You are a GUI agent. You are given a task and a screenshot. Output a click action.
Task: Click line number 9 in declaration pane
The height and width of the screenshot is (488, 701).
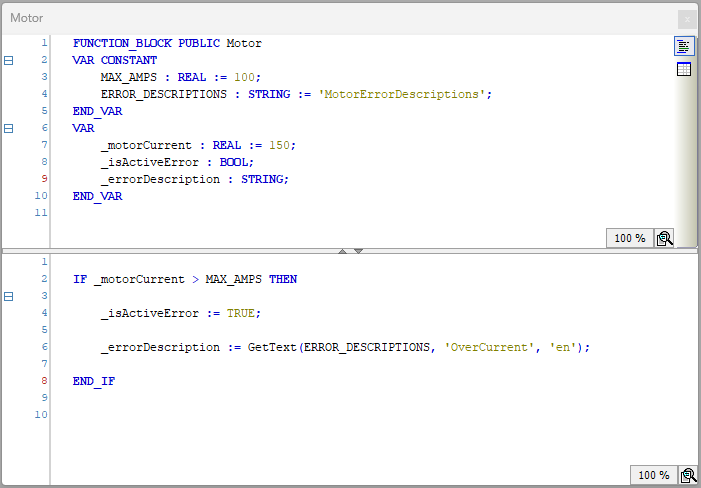pyautogui.click(x=44, y=179)
